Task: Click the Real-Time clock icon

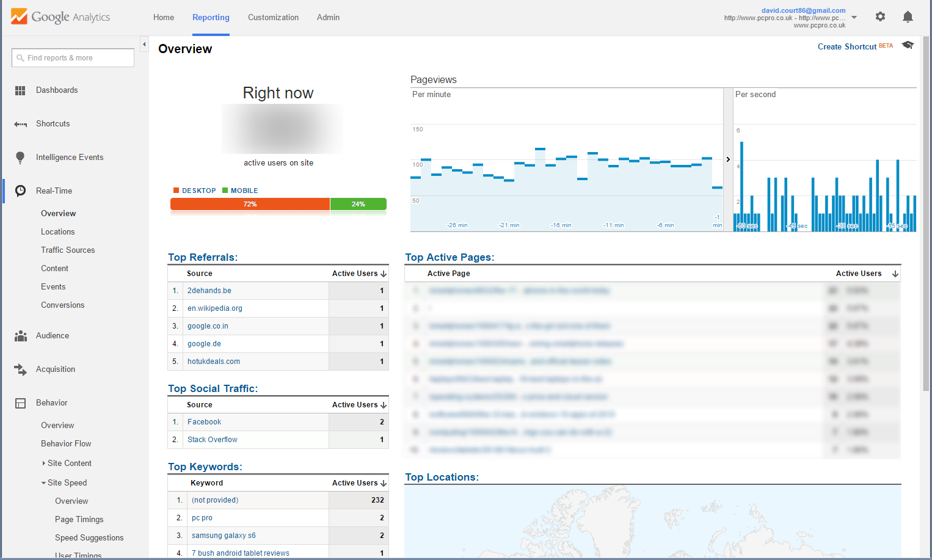Action: pyautogui.click(x=20, y=191)
